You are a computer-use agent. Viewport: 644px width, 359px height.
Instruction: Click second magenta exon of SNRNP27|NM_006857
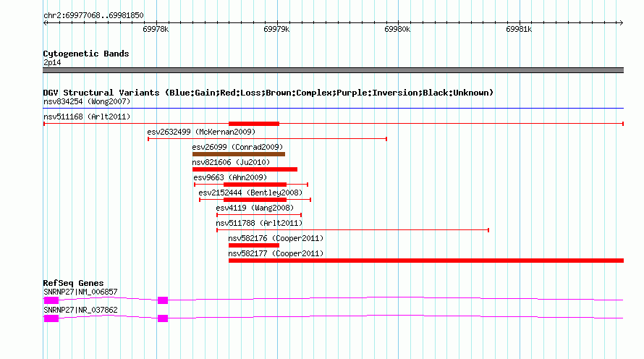163,300
